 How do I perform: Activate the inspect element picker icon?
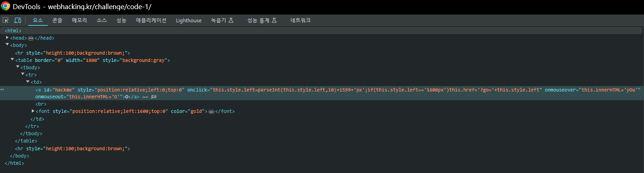coord(5,20)
